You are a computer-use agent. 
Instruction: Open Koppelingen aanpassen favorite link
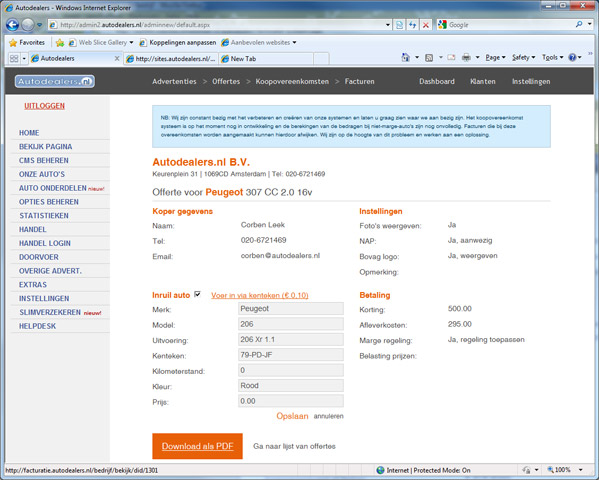tap(178, 42)
